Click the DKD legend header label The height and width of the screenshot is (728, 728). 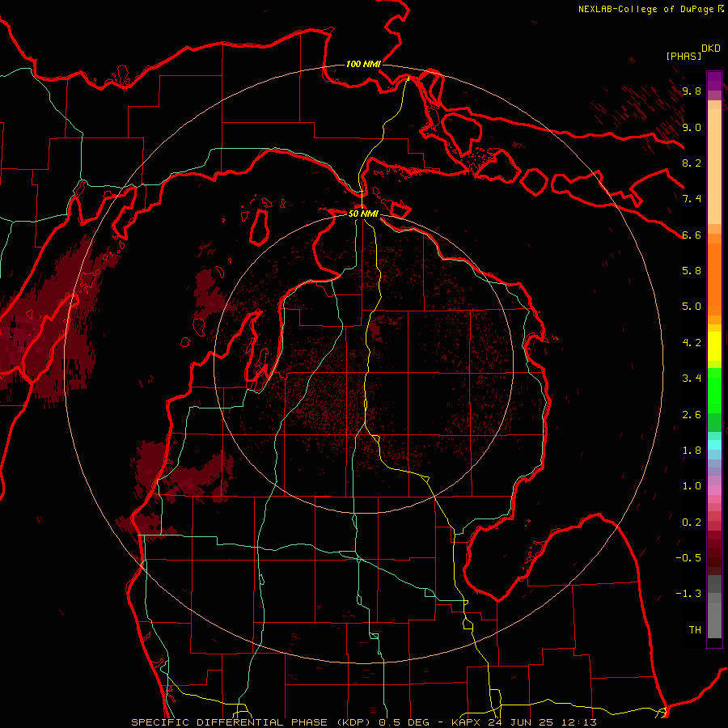click(711, 49)
